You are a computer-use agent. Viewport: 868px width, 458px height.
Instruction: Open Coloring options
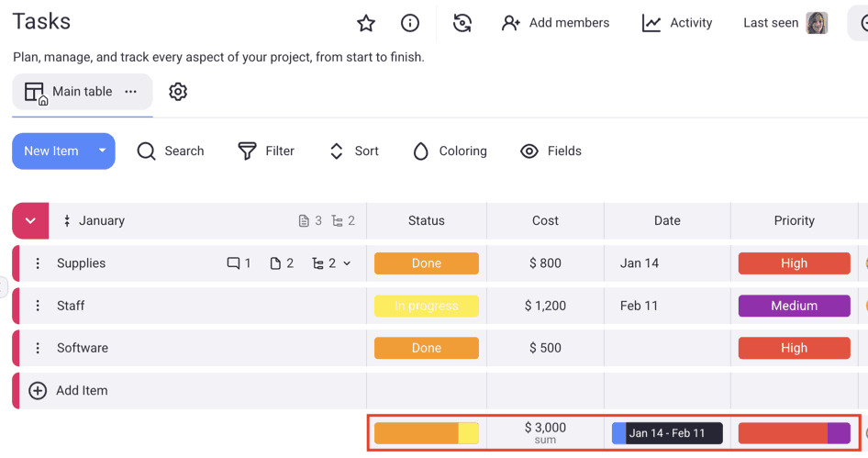[450, 151]
